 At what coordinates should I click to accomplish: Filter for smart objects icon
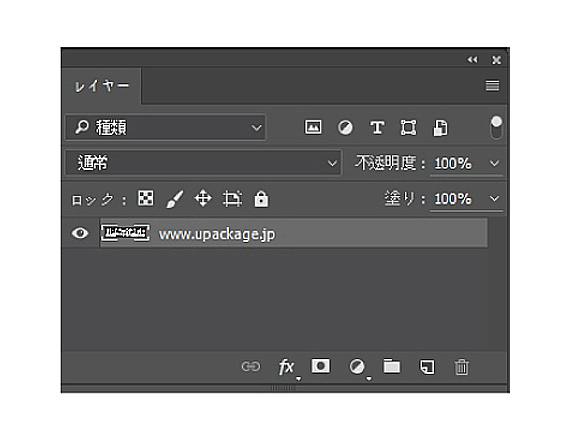440,128
